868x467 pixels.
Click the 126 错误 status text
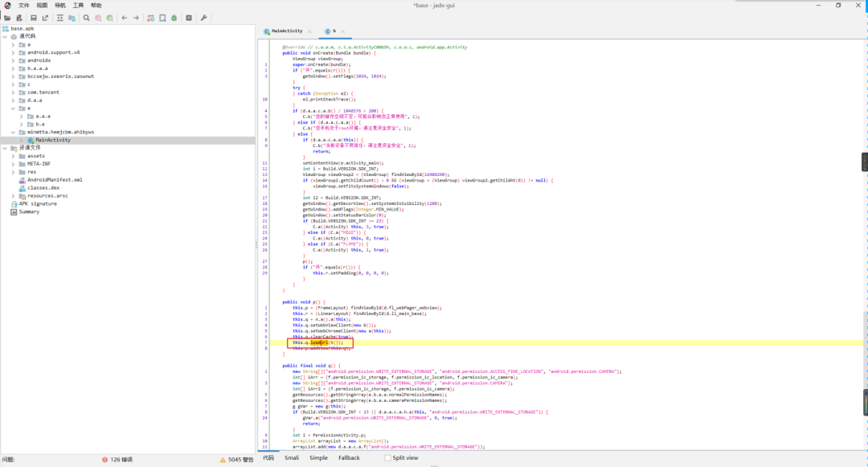pos(121,460)
